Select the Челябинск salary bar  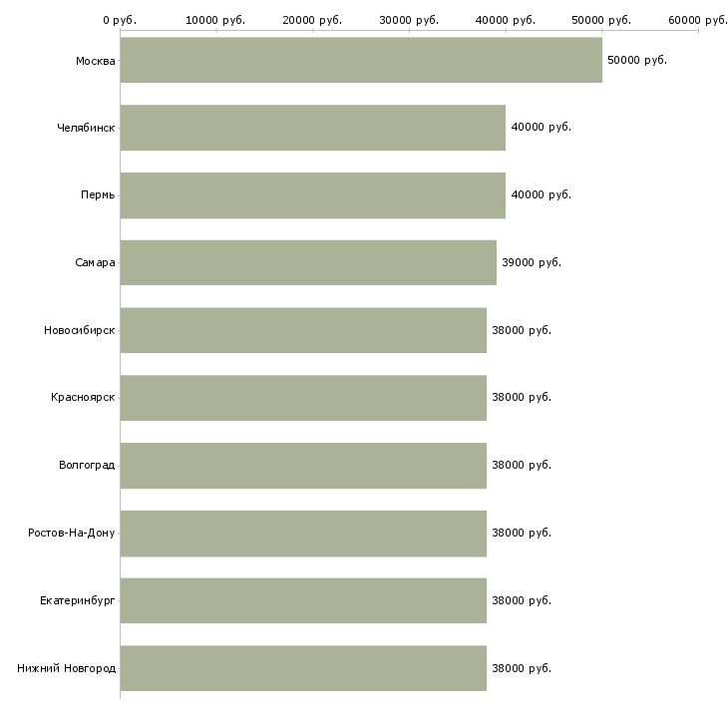(312, 128)
